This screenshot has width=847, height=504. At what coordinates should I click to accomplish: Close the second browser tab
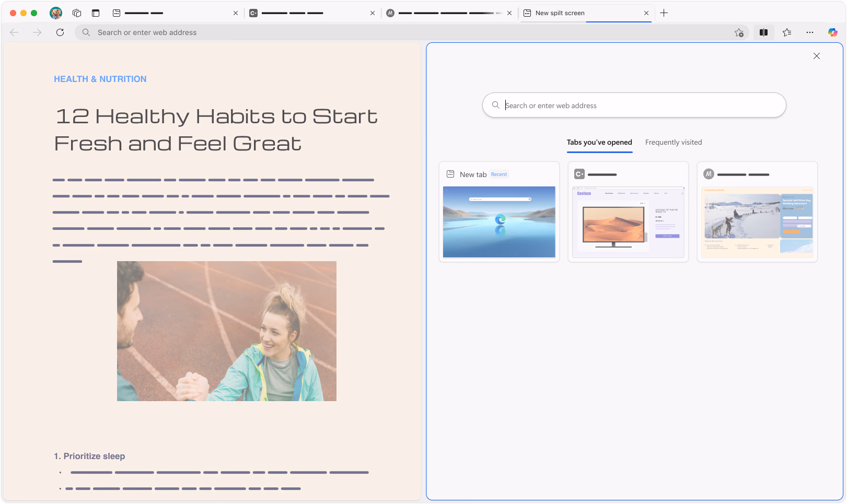(373, 13)
